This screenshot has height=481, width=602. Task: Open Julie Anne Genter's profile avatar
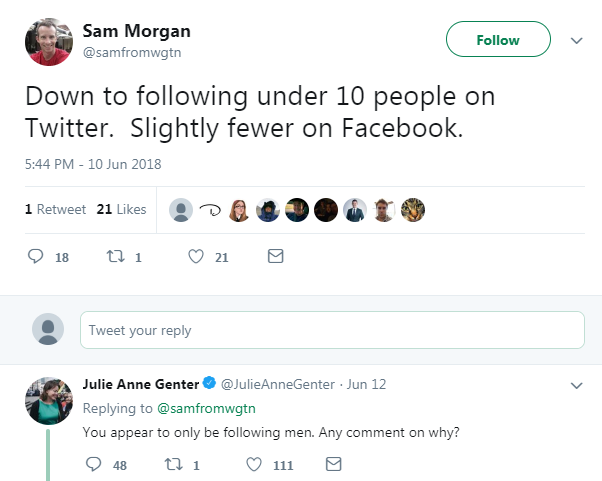click(x=47, y=400)
